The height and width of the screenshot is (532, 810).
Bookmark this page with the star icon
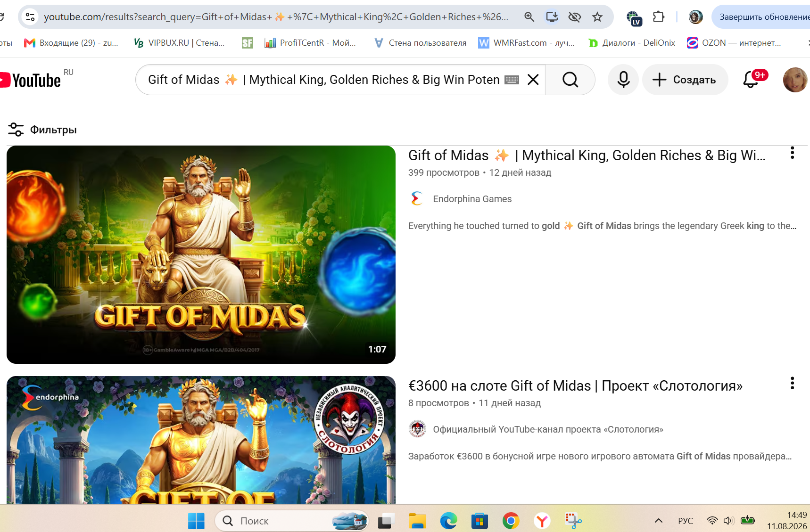click(597, 17)
